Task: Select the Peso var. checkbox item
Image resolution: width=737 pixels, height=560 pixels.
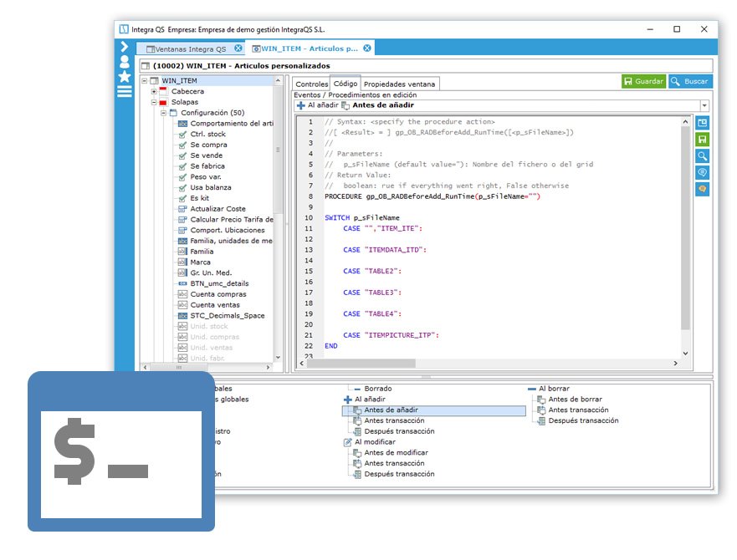Action: (x=206, y=177)
